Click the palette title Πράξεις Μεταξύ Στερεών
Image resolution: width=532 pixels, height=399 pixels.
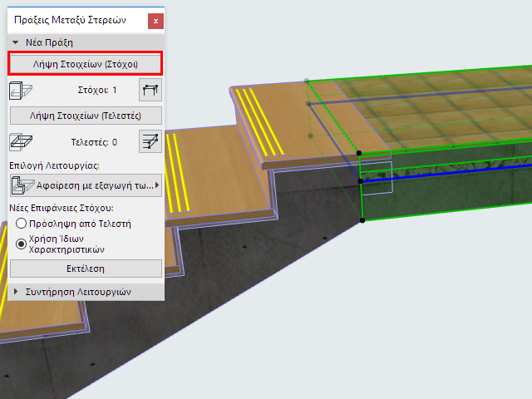point(70,20)
